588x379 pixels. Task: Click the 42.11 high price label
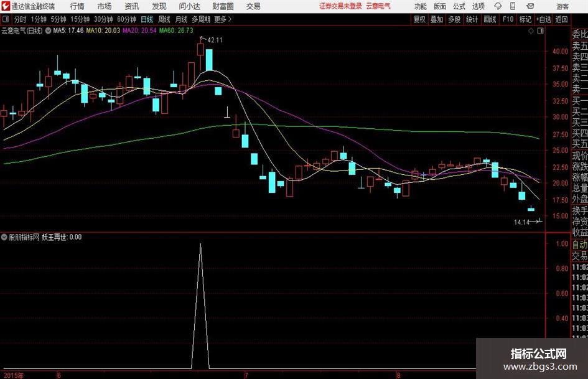[215, 40]
